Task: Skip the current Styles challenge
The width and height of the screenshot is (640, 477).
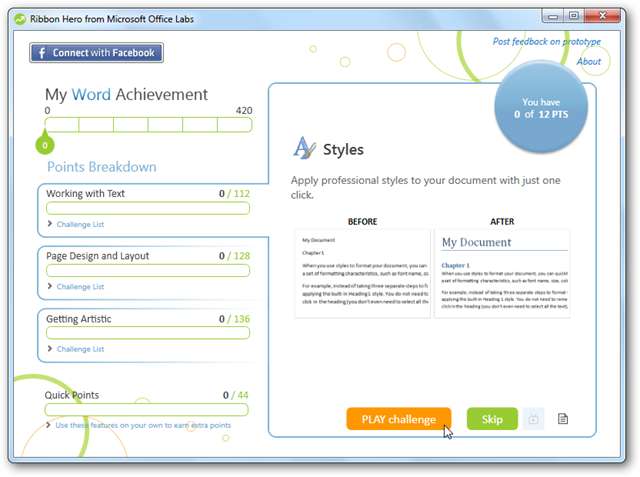Action: [492, 419]
